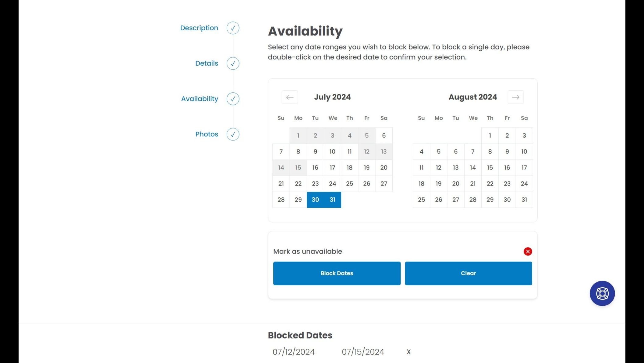Click the checkmark circle beside Photos
The height and width of the screenshot is (363, 644).
233,134
